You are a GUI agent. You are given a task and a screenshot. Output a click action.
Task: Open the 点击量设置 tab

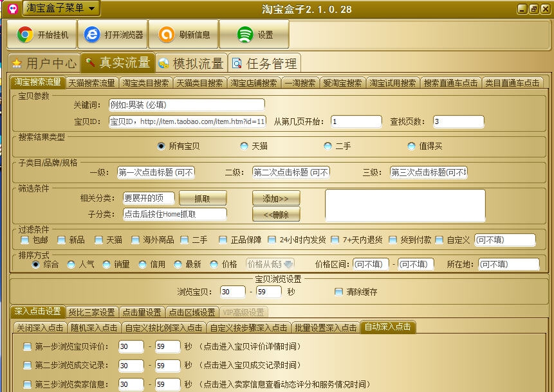(142, 312)
